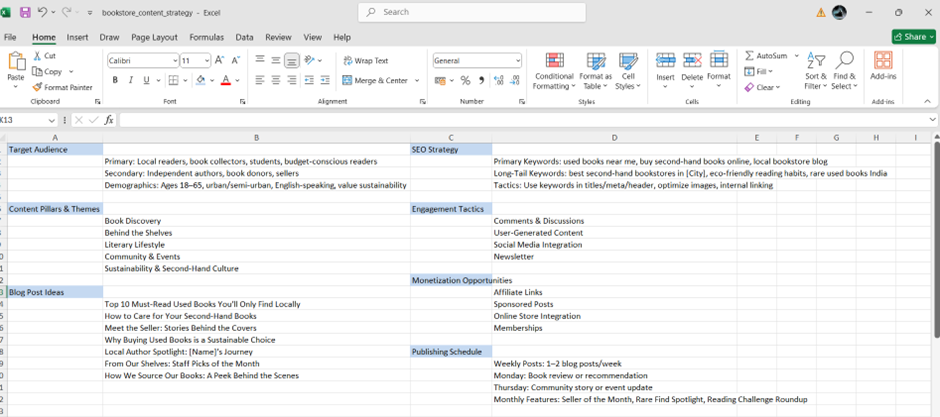Undo the last action
The height and width of the screenshot is (417, 940).
coord(43,12)
